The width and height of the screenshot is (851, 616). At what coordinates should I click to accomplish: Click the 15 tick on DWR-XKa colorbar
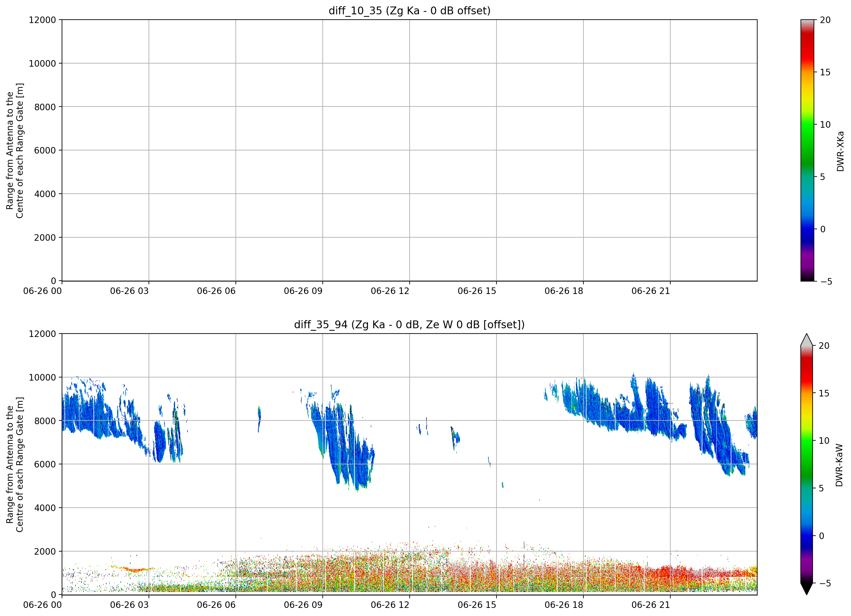[x=825, y=72]
